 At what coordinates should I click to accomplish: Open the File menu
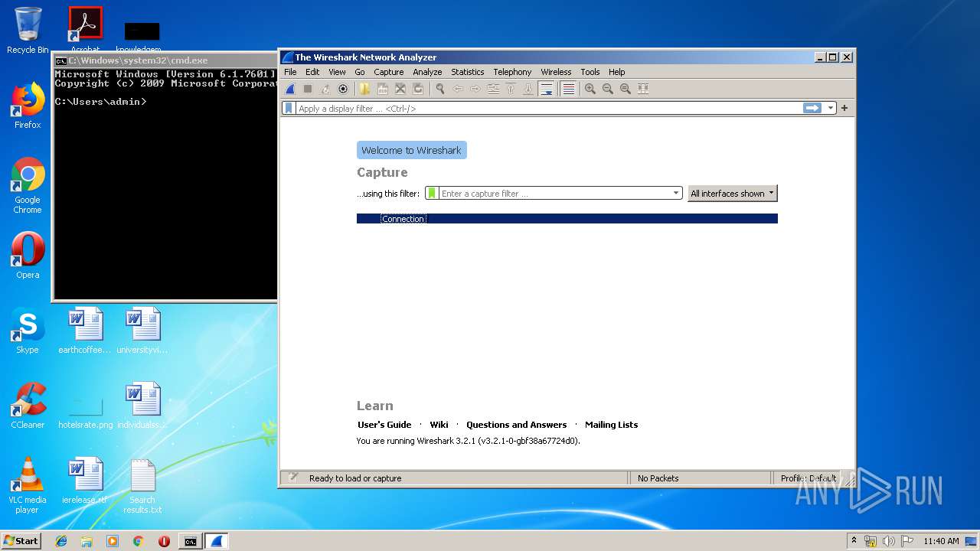click(x=290, y=72)
